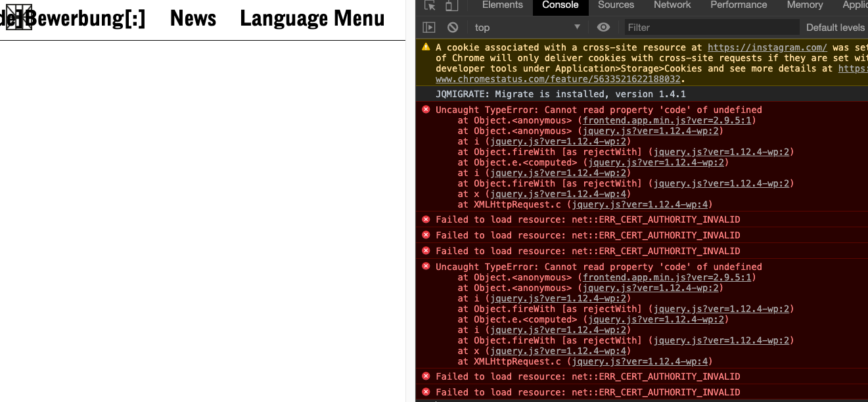Image resolution: width=868 pixels, height=402 pixels.
Task: Click the Filter input field in the console
Action: click(710, 28)
